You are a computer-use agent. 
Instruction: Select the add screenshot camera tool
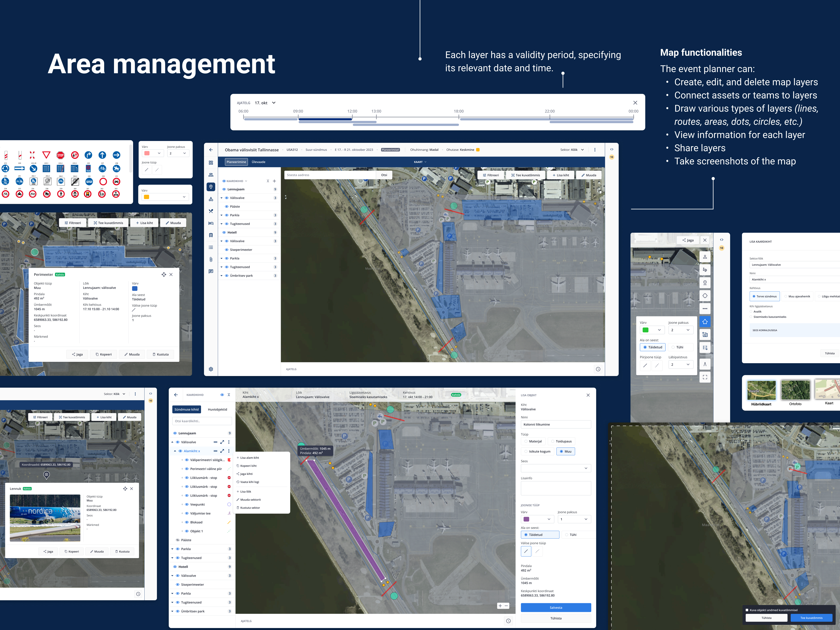[x=705, y=334]
